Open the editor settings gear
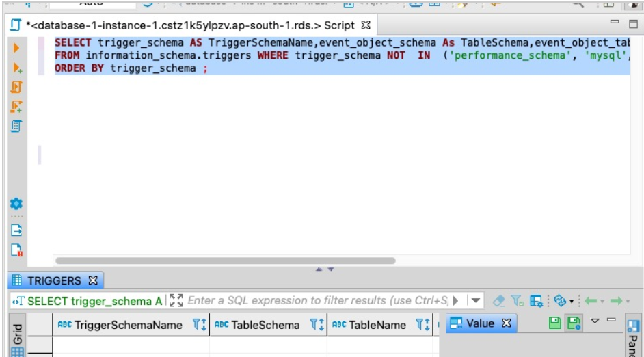644x357 pixels. (x=16, y=203)
